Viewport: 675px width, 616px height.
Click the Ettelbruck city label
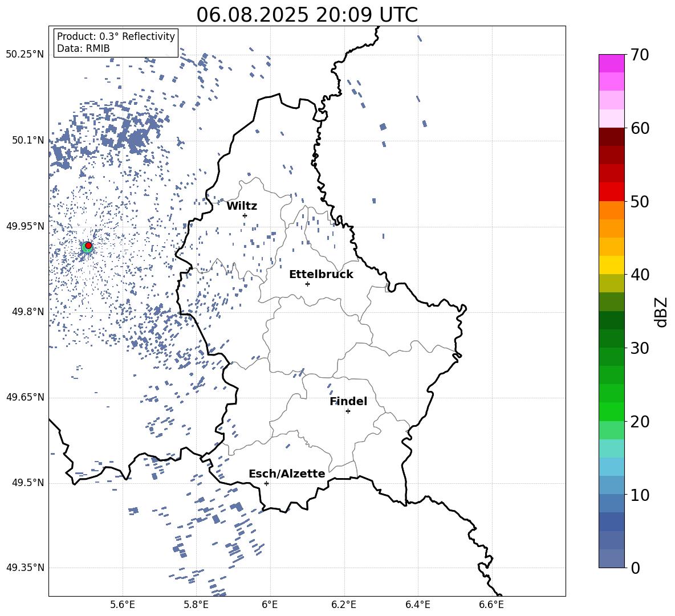click(x=321, y=275)
